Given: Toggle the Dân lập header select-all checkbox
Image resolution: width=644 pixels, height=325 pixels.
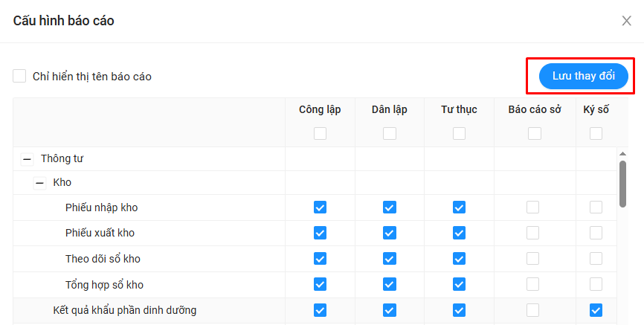Looking at the screenshot, I should point(390,134).
